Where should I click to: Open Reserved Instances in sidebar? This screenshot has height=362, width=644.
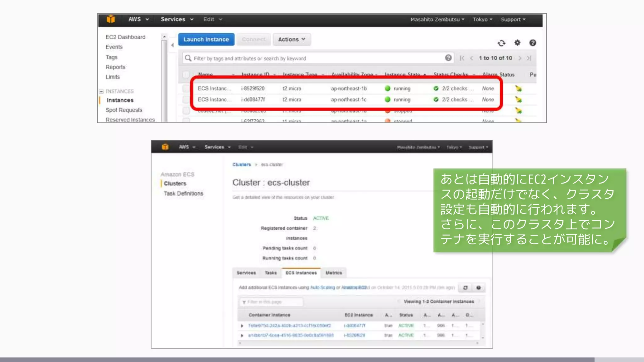pyautogui.click(x=130, y=120)
